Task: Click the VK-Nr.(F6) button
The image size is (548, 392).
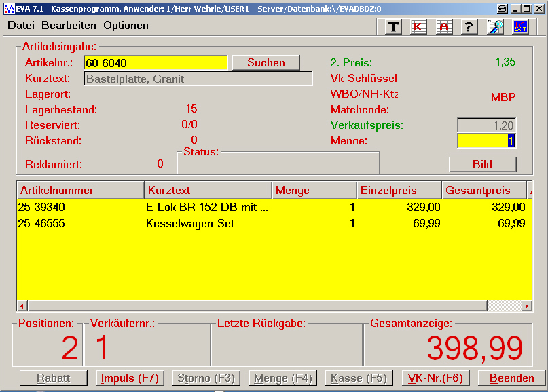Action: coord(435,378)
